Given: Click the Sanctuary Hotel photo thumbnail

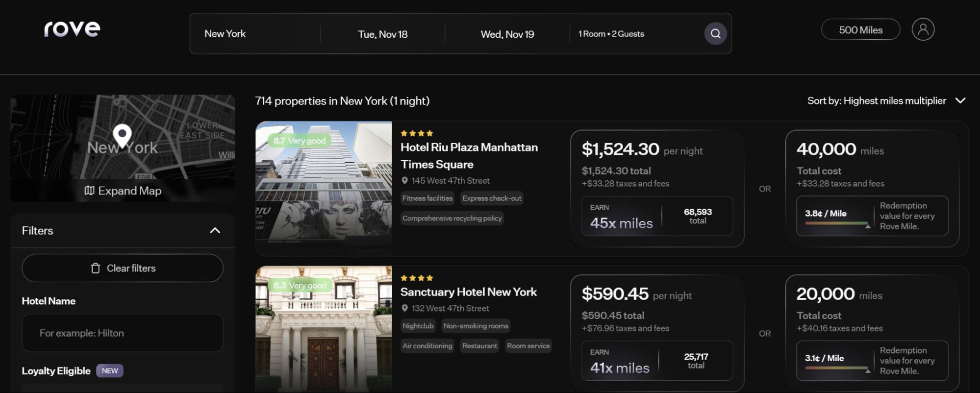Looking at the screenshot, I should (324, 329).
